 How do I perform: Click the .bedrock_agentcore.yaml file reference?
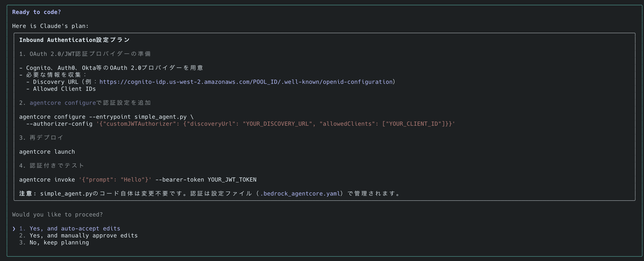pyautogui.click(x=300, y=194)
